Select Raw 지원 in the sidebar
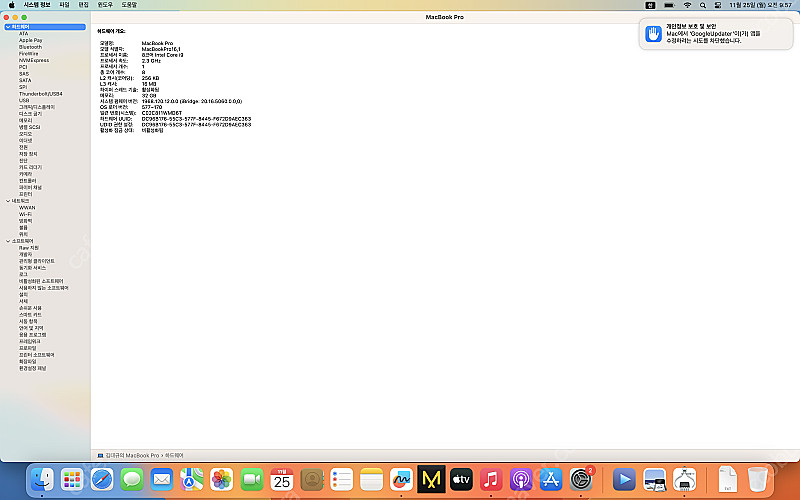The width and height of the screenshot is (800, 500). [29, 248]
